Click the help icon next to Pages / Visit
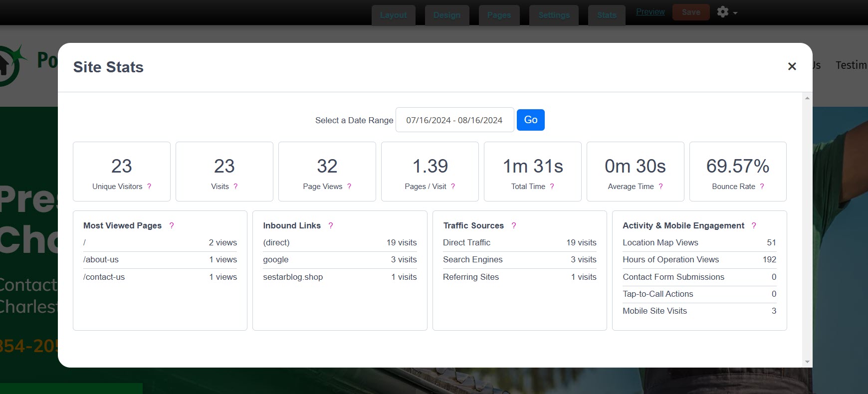Image resolution: width=868 pixels, height=394 pixels. pos(453,187)
